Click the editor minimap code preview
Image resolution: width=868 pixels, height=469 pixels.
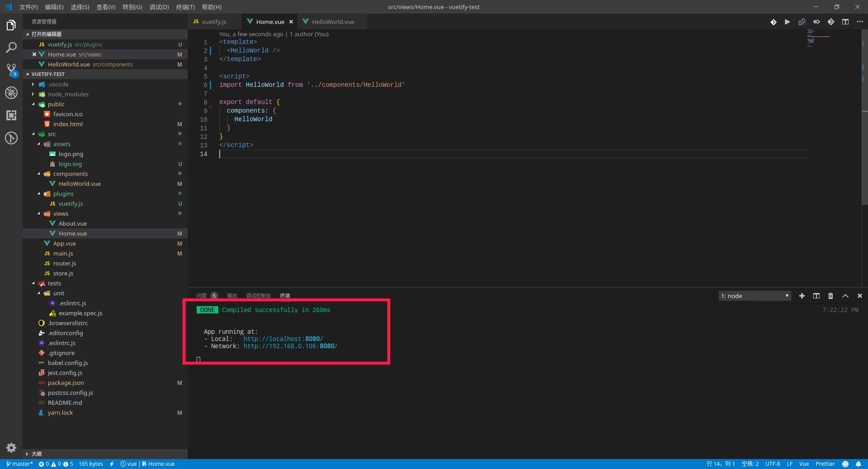[x=818, y=38]
